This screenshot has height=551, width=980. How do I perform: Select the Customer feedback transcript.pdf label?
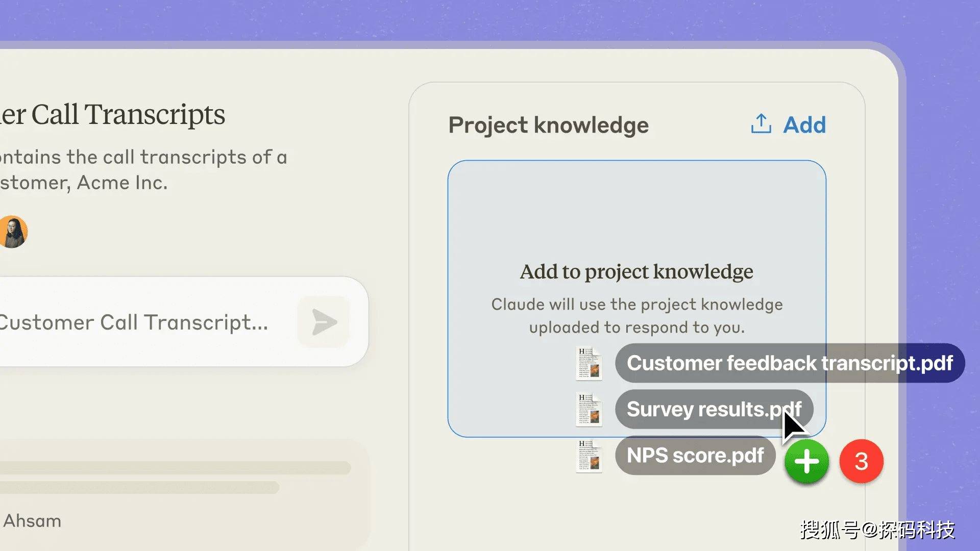[790, 363]
